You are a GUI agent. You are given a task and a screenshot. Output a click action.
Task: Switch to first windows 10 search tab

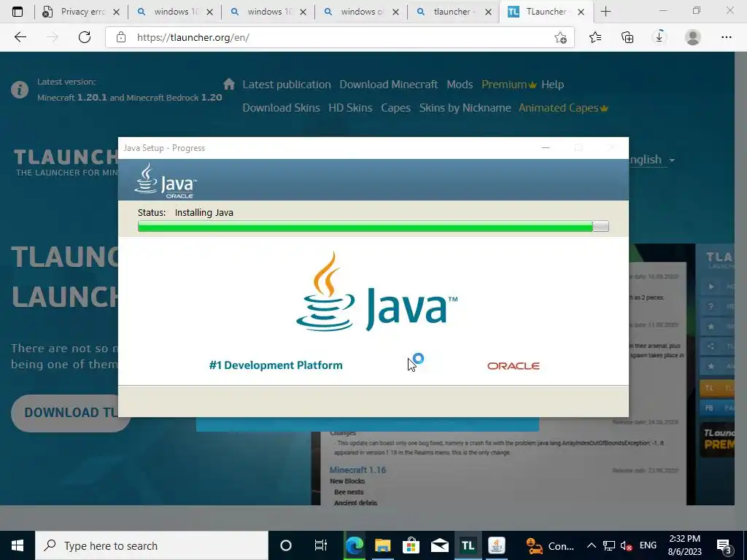pyautogui.click(x=174, y=12)
